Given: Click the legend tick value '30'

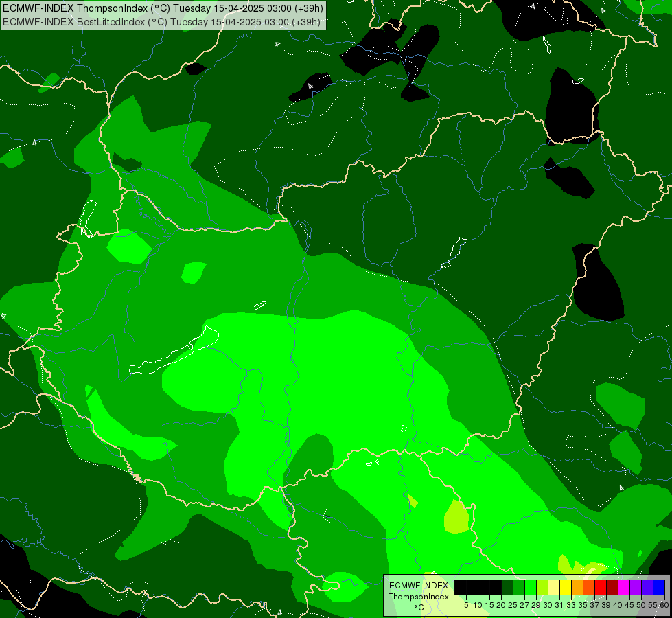Looking at the screenshot, I should pyautogui.click(x=548, y=605).
